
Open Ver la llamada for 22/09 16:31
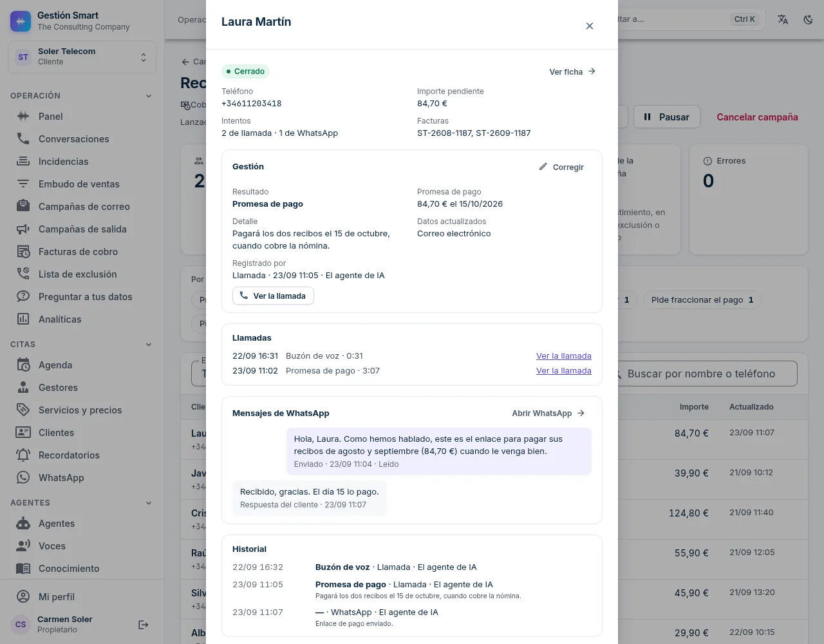[x=564, y=356]
